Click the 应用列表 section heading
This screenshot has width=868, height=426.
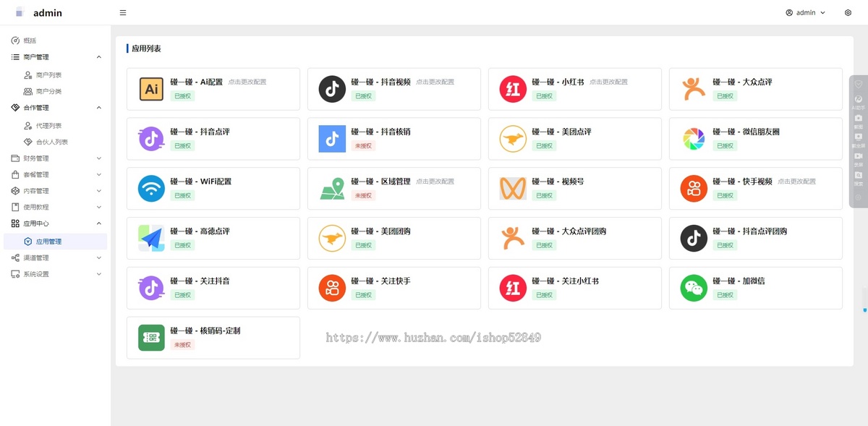pos(146,48)
